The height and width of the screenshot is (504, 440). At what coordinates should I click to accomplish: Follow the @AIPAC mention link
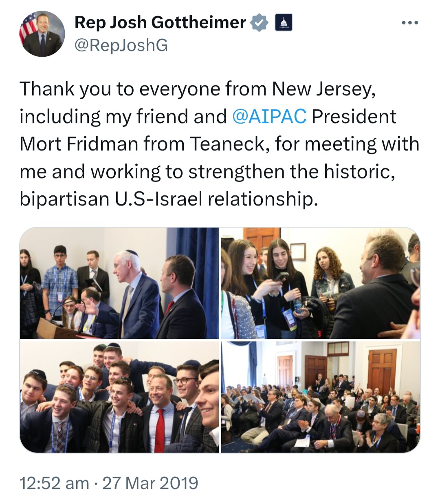pyautogui.click(x=269, y=116)
